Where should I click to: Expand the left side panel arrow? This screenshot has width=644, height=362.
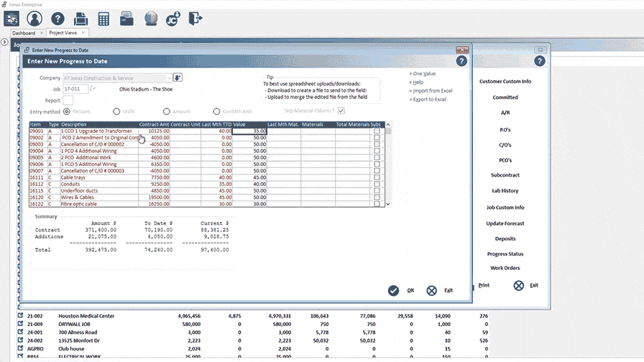pyautogui.click(x=4, y=42)
